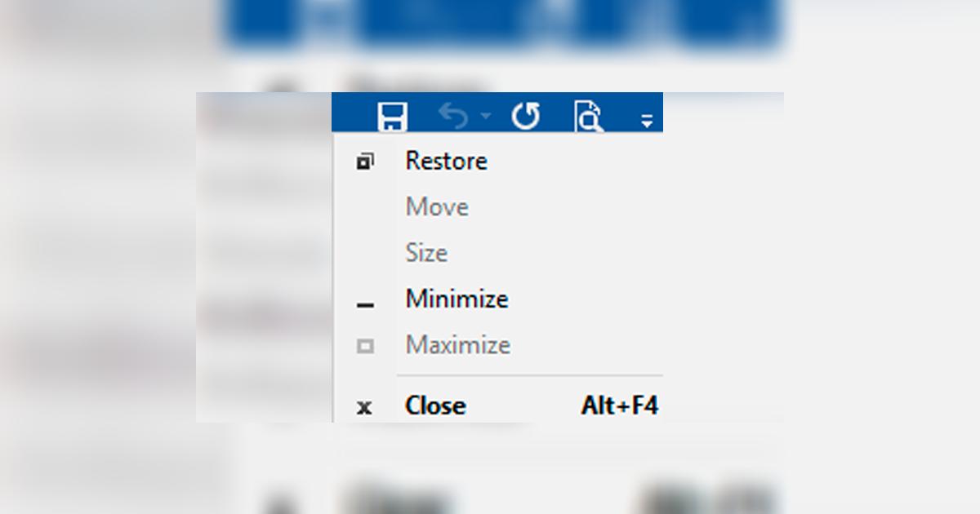Select the bold Close menu entry
This screenshot has width=980, height=514.
click(435, 405)
